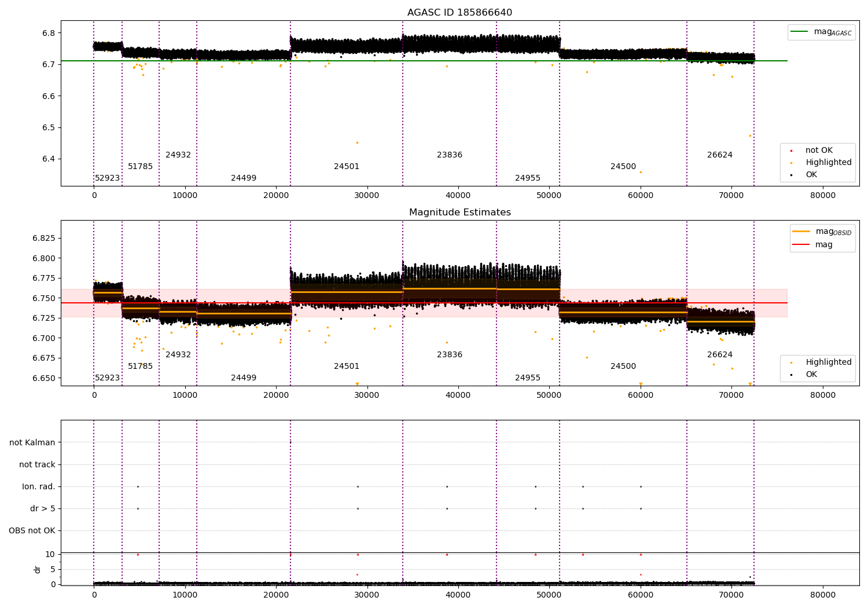Click the 'dr > 5' row label
This screenshot has height=608, width=868.
click(43, 508)
